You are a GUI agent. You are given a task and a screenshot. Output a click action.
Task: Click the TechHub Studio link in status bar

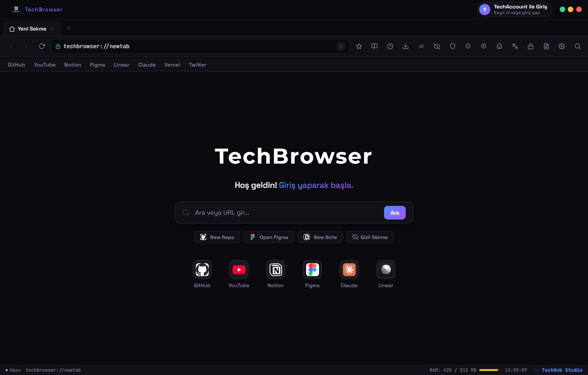562,370
